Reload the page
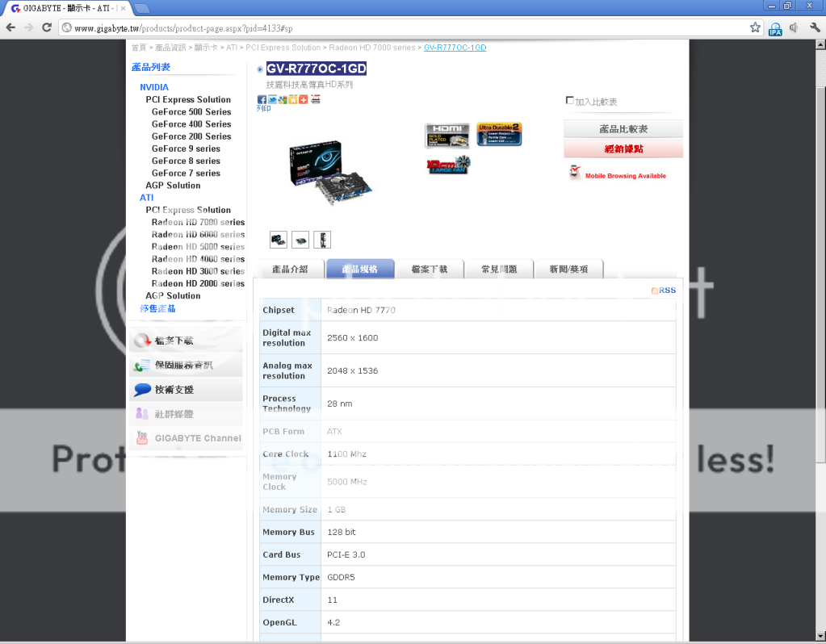This screenshot has height=644, width=826. click(48, 27)
